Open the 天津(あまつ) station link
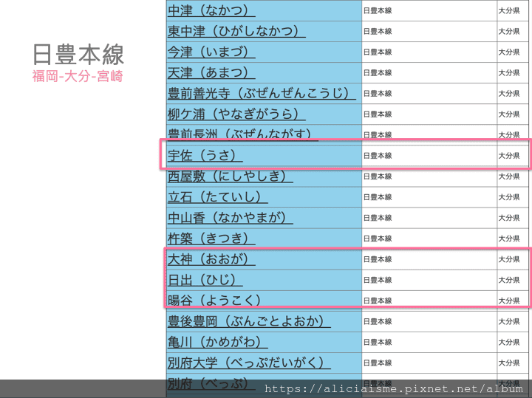 211,72
